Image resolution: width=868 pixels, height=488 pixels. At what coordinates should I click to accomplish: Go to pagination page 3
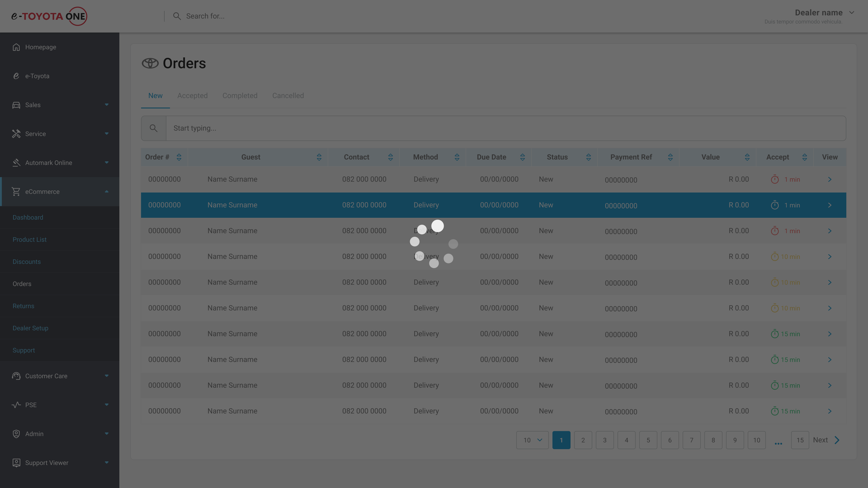604,440
